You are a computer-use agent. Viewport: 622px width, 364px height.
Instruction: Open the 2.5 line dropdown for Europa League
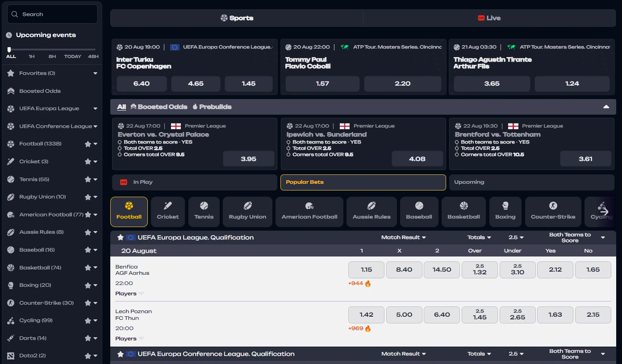(x=516, y=237)
